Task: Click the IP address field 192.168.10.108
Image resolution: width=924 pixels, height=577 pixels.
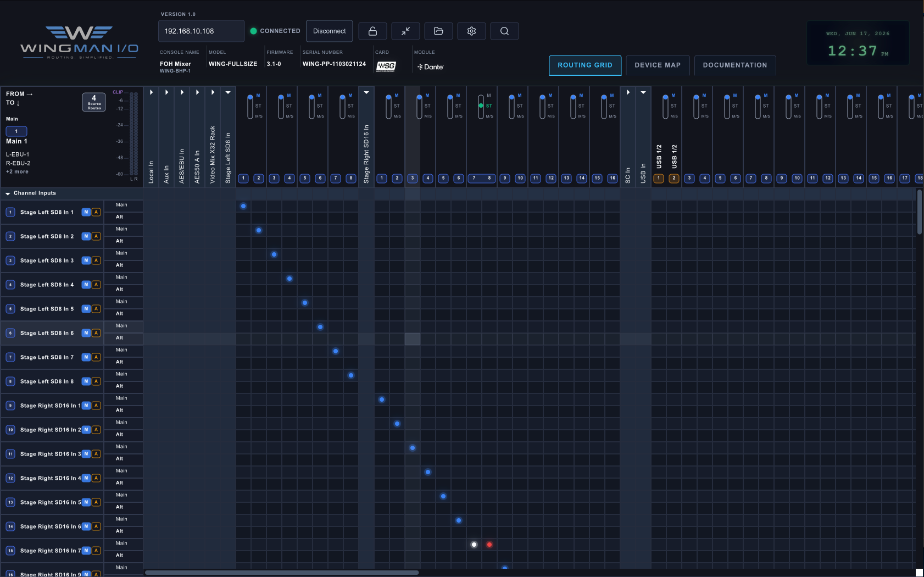Action: pos(201,31)
